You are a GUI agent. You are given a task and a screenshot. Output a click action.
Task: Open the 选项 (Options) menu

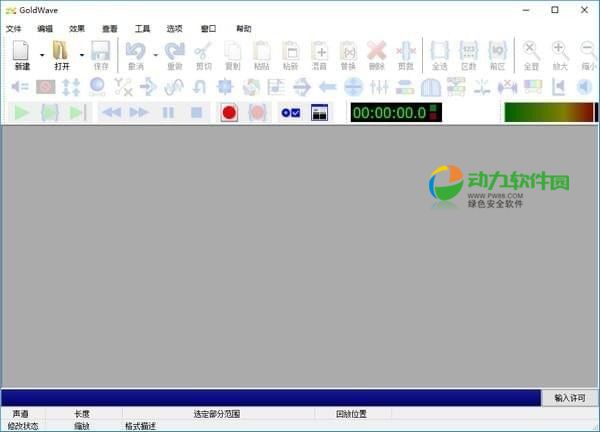[174, 29]
